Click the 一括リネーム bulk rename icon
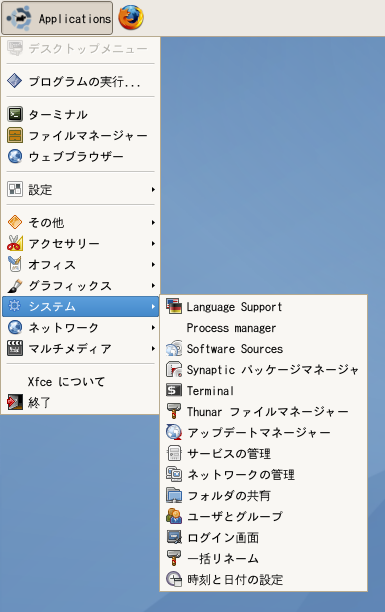Screen dimensions: 385x612 (x=174, y=559)
